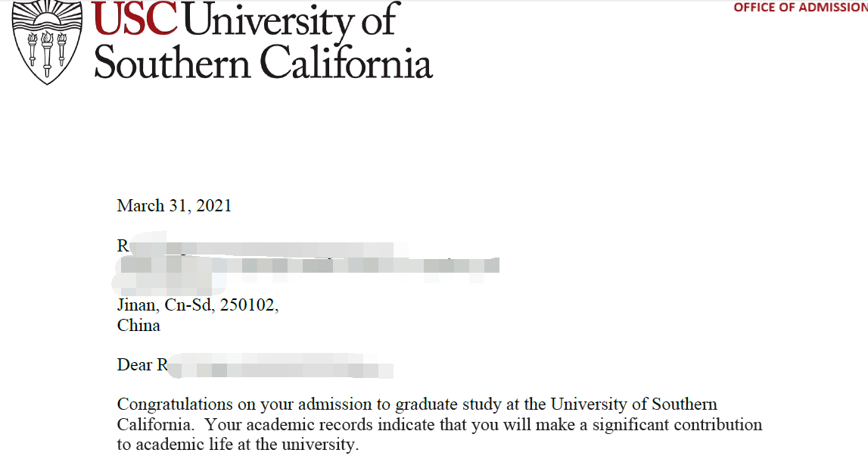Click the red USC wordmark

click(x=136, y=20)
